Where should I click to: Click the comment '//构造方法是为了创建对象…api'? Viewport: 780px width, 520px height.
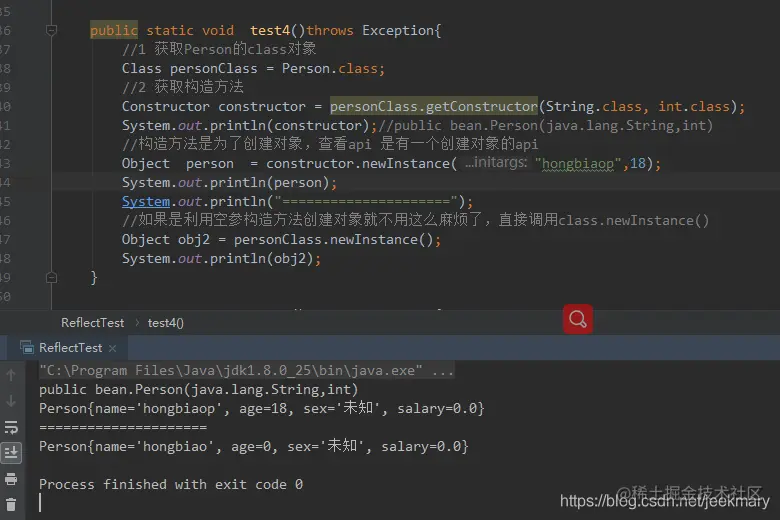pyautogui.click(x=330, y=144)
